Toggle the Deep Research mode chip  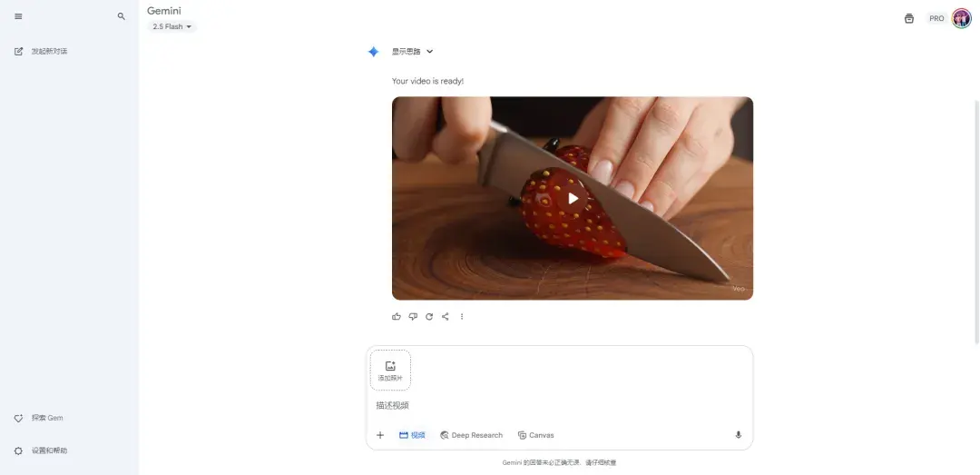point(471,435)
